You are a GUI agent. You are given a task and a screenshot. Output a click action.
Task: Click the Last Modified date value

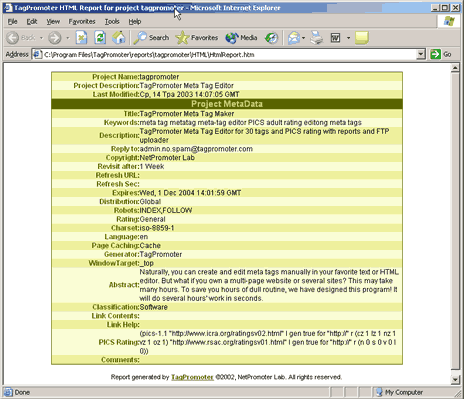[189, 94]
